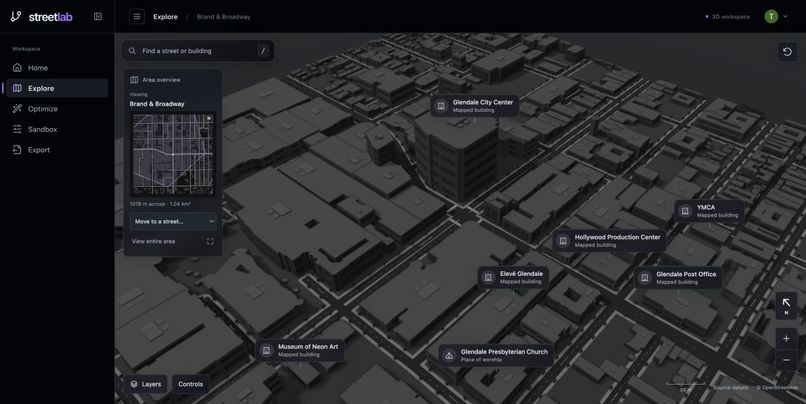Click the fullscreen icon beside View entire area
The image size is (806, 404).
(x=210, y=241)
